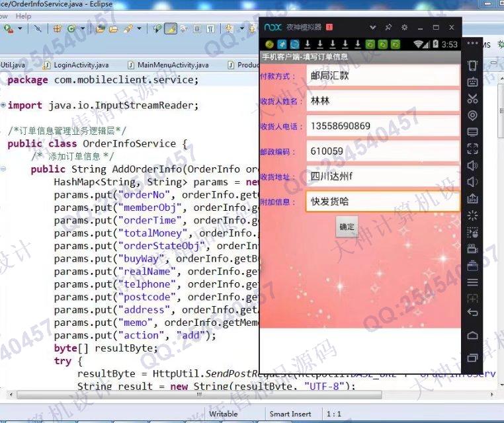504x423 pixels.
Task: Click the Nox volume down icon
Action: tap(472, 182)
